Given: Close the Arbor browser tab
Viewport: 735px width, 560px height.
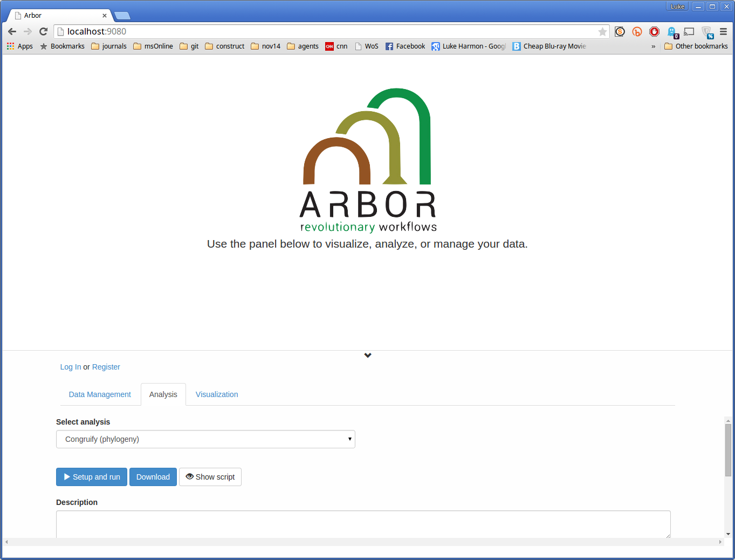Looking at the screenshot, I should coord(105,16).
